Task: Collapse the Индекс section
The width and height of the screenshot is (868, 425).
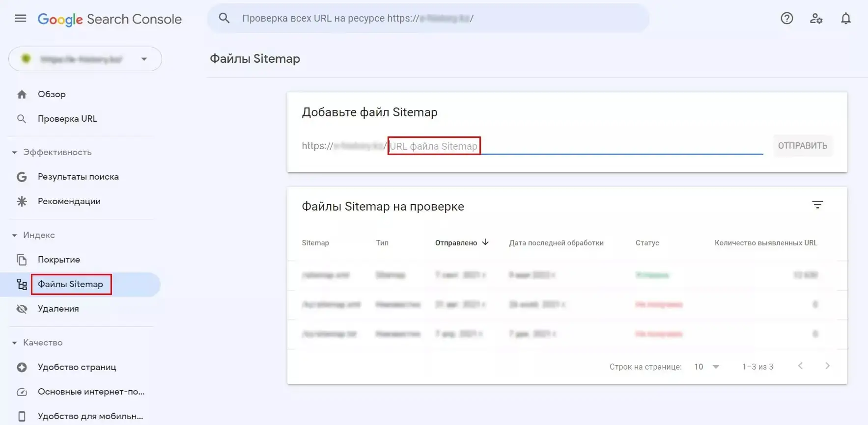Action: pyautogui.click(x=15, y=235)
